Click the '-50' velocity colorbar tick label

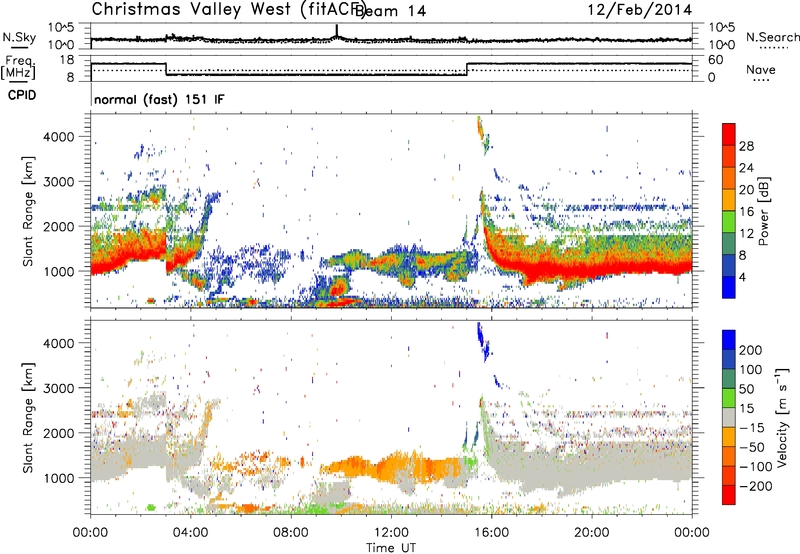pyautogui.click(x=752, y=447)
